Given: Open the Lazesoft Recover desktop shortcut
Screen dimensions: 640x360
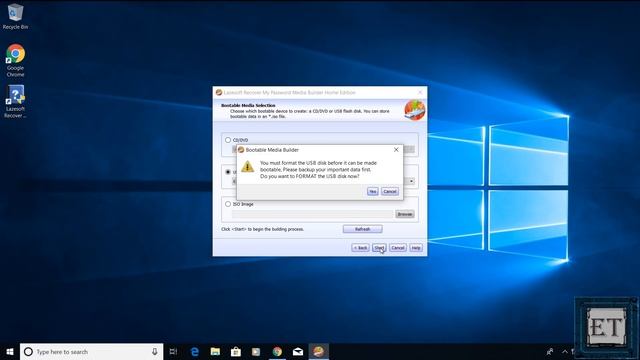Looking at the screenshot, I should point(16,102).
